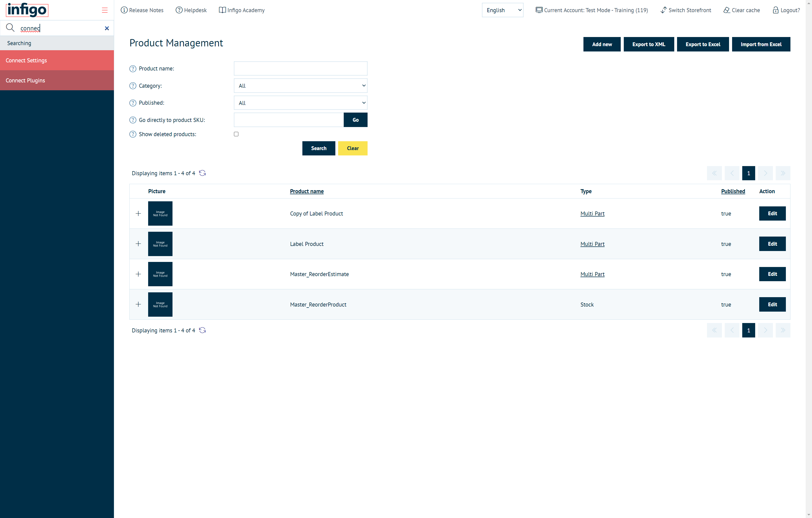
Task: Click the Search button
Action: (319, 148)
